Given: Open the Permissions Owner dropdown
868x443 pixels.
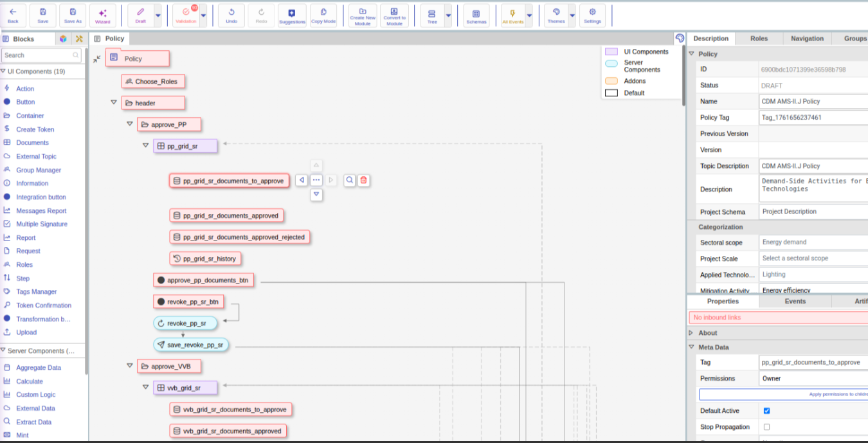Looking at the screenshot, I should click(813, 379).
